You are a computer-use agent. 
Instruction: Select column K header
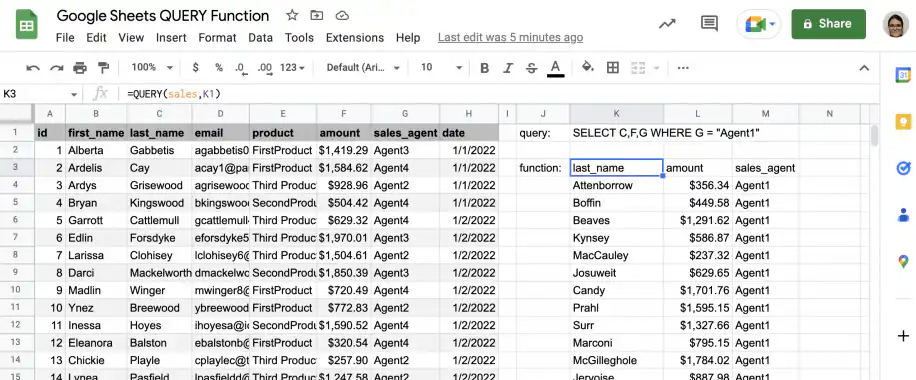pos(616,114)
